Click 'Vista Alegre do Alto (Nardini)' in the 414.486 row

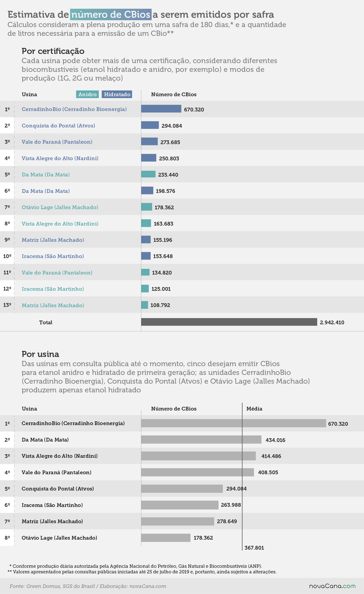[x=60, y=456]
